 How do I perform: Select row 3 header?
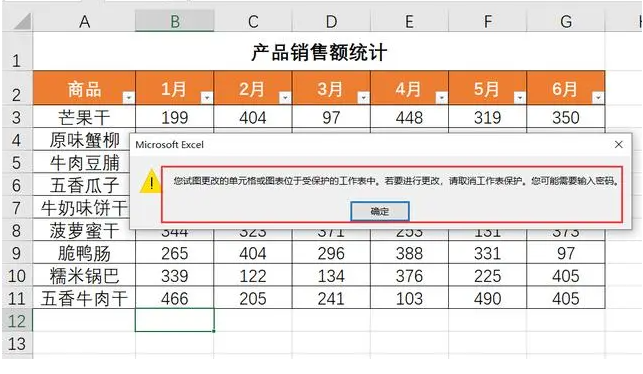[17, 117]
